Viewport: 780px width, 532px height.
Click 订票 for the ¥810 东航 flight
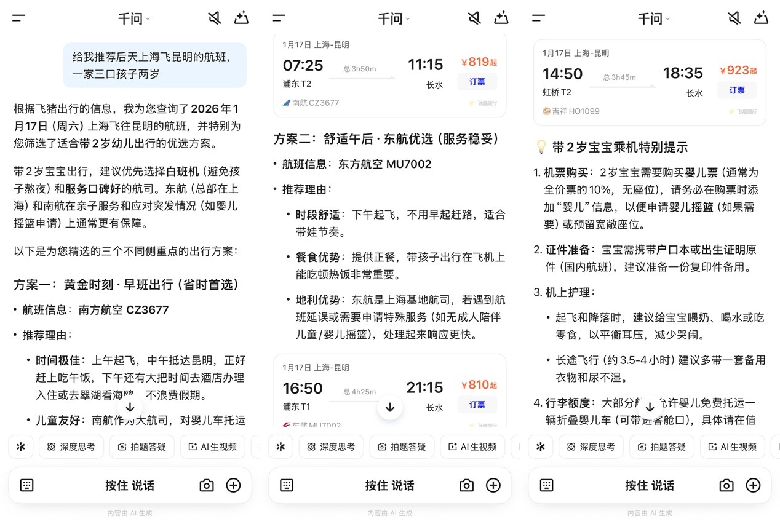477,405
